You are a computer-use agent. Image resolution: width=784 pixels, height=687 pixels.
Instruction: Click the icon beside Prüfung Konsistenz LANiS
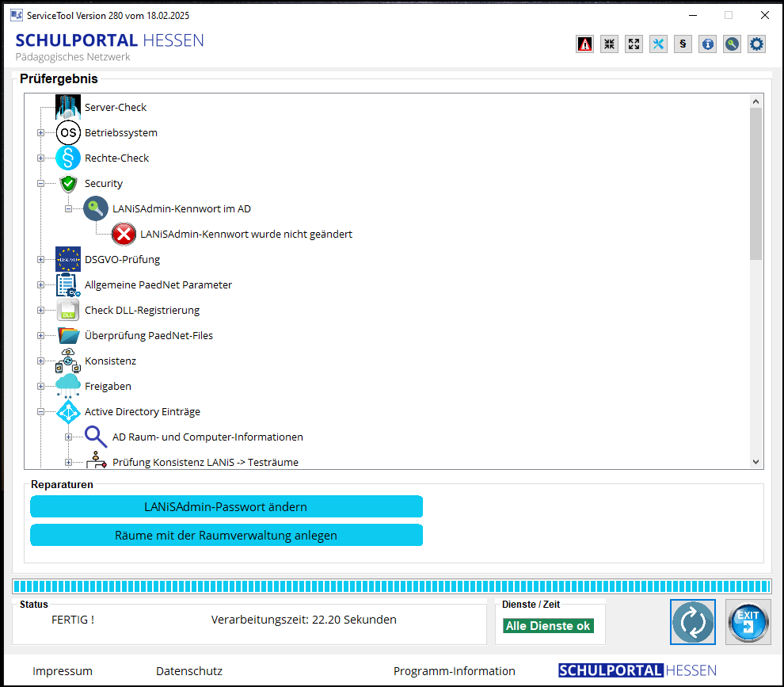point(96,460)
